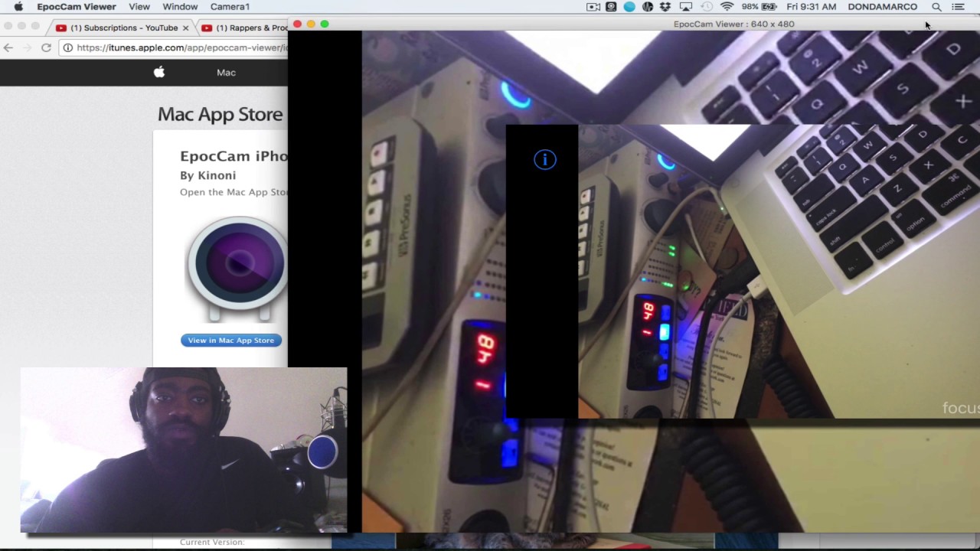
Task: Click the Current Version: label
Action: point(212,542)
